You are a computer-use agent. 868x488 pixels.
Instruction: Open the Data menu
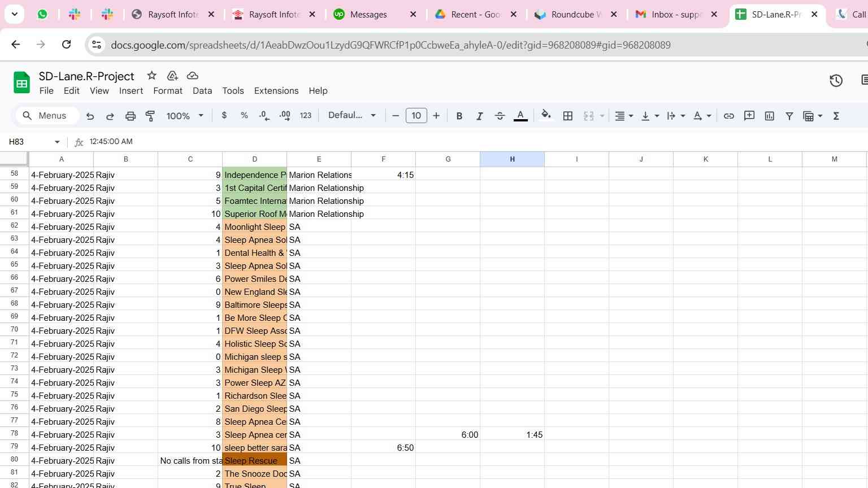pyautogui.click(x=202, y=91)
